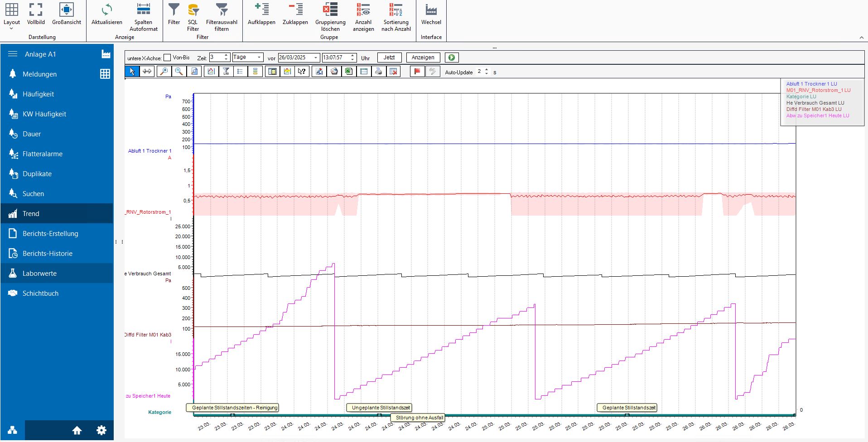Select the zoom out magnifier tool
868x442 pixels.
point(179,71)
